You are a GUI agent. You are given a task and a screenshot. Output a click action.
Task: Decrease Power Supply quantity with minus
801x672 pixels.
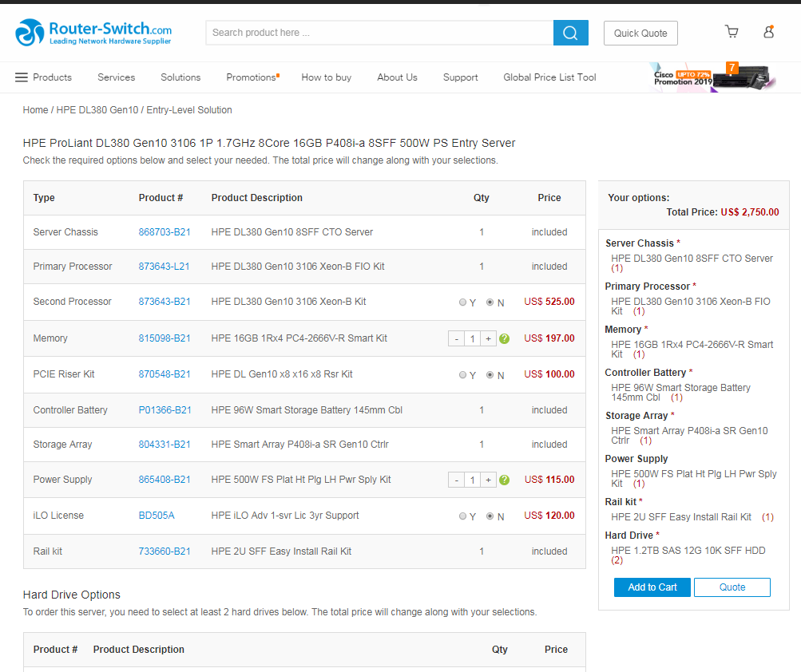(x=456, y=480)
